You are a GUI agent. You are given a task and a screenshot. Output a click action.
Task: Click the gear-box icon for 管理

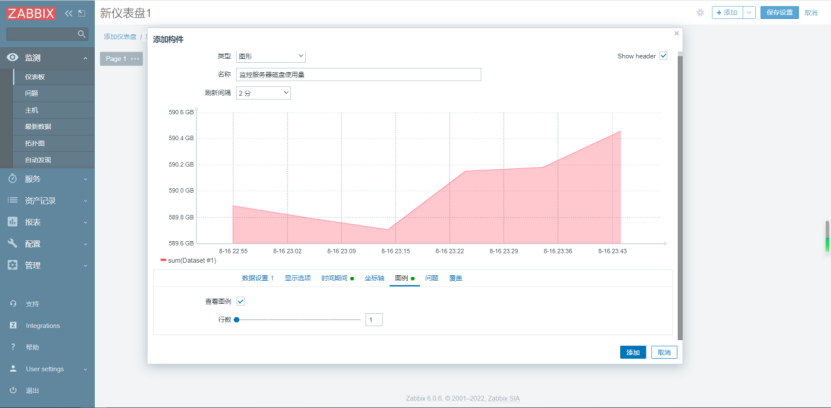coord(13,265)
